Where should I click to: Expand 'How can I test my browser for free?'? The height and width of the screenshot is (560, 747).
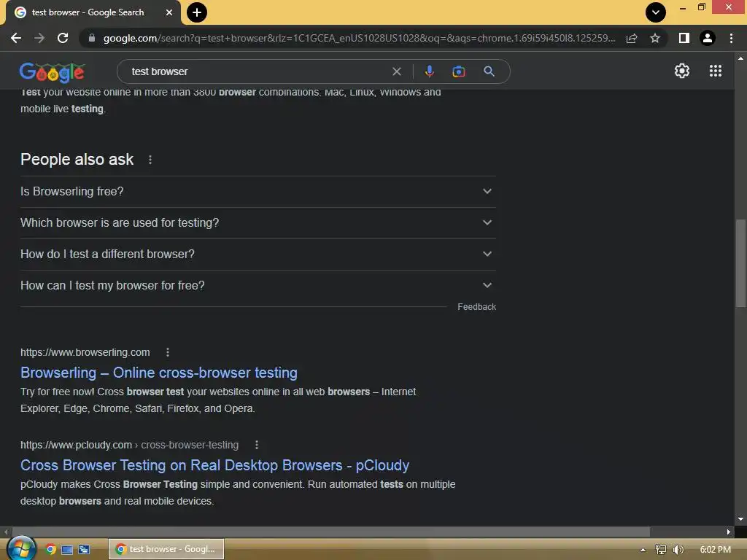click(x=258, y=286)
